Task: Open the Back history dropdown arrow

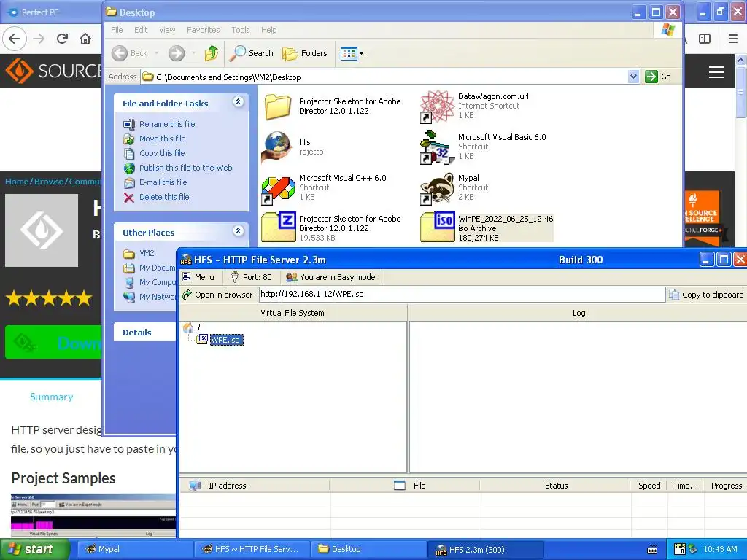Action: pos(156,53)
